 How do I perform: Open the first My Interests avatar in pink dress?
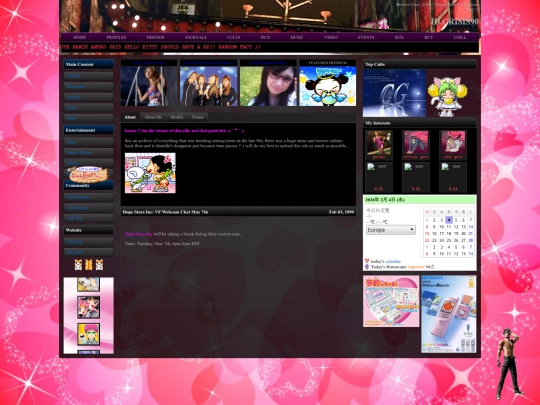click(378, 143)
